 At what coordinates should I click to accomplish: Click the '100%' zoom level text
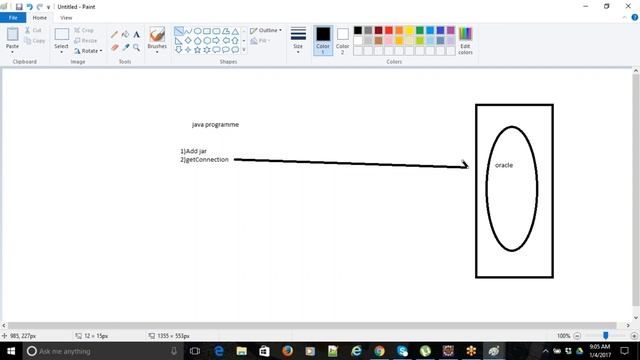pyautogui.click(x=564, y=336)
